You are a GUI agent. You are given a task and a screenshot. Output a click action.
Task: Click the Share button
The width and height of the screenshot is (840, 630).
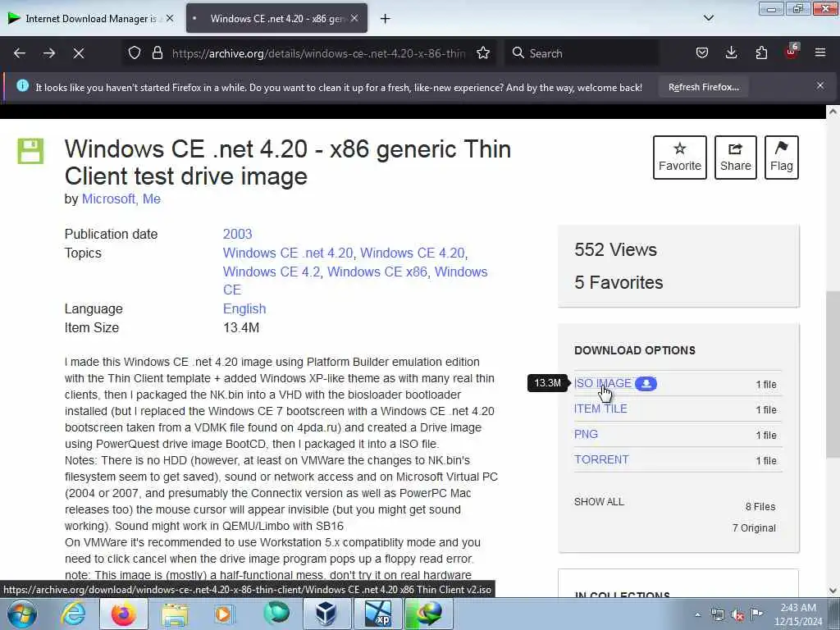click(x=736, y=157)
